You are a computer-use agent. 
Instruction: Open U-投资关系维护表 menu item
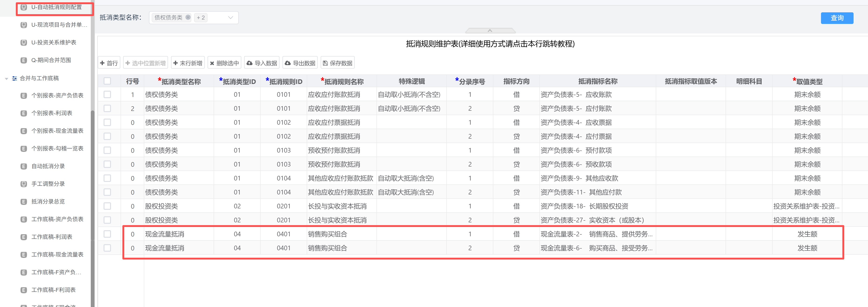pyautogui.click(x=54, y=42)
